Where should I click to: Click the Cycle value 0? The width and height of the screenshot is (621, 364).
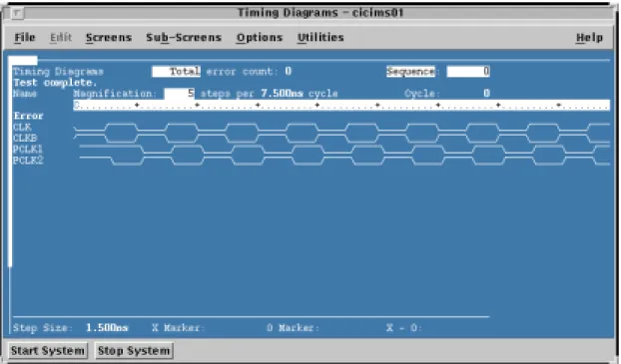487,94
